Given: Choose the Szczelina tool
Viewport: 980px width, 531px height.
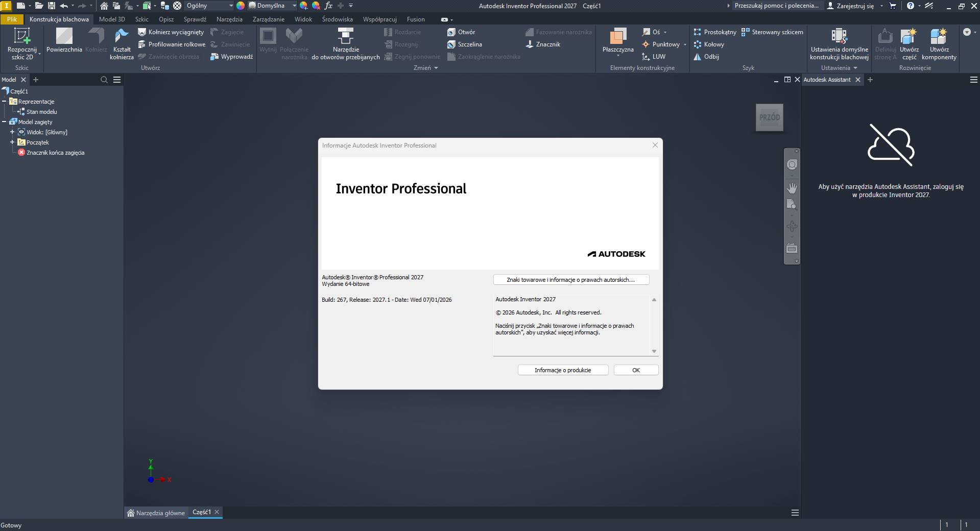Looking at the screenshot, I should [x=465, y=44].
